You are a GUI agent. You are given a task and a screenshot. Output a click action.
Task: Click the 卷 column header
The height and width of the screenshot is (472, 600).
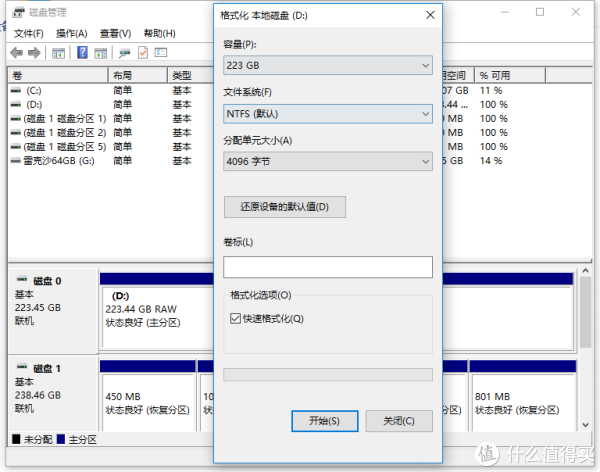coord(58,75)
